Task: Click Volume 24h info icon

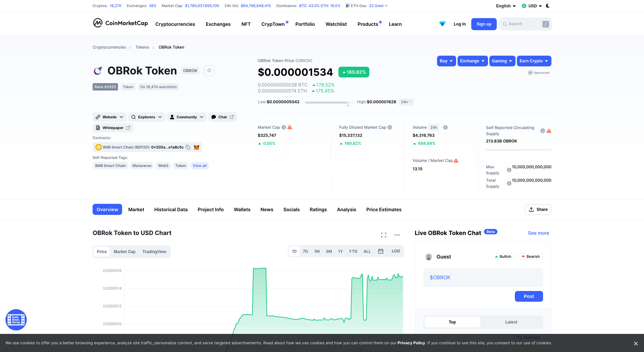Action: (x=445, y=127)
